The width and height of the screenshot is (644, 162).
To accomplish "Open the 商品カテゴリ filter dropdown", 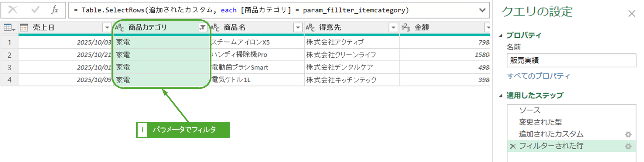I will point(202,28).
